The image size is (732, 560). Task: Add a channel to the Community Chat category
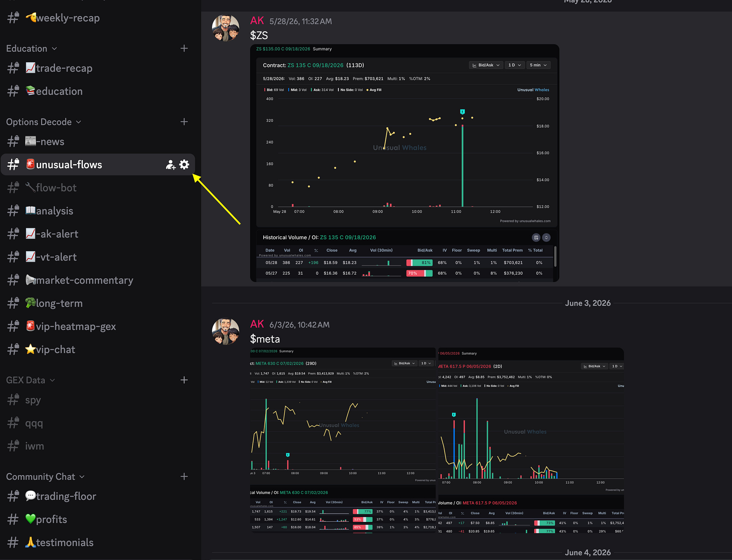(x=184, y=476)
